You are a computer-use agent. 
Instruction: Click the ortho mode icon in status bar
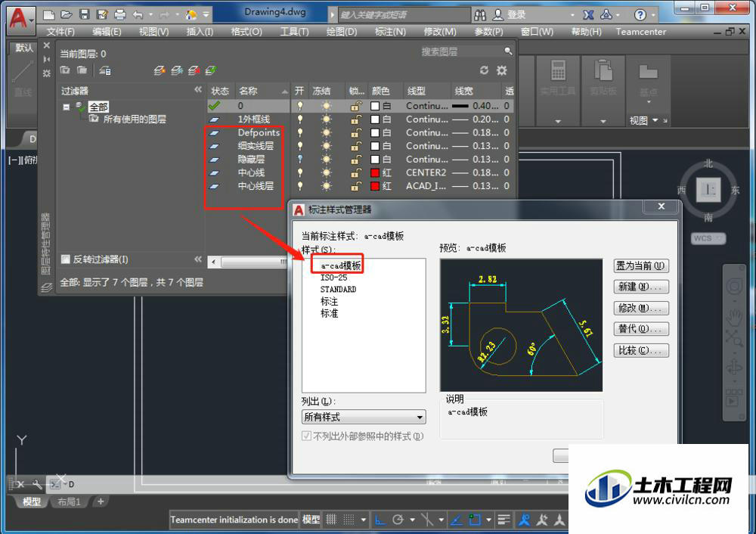(x=380, y=520)
